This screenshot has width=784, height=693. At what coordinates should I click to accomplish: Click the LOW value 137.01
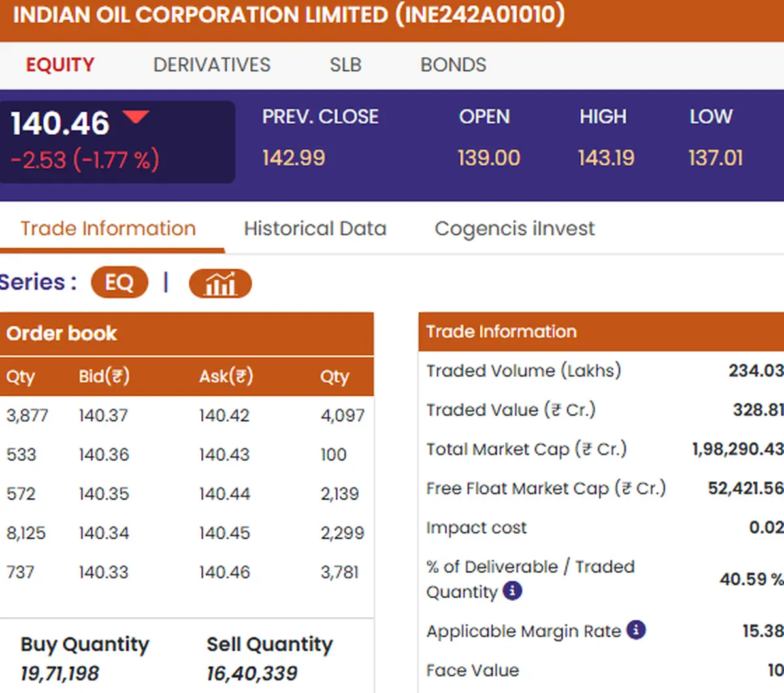point(715,158)
